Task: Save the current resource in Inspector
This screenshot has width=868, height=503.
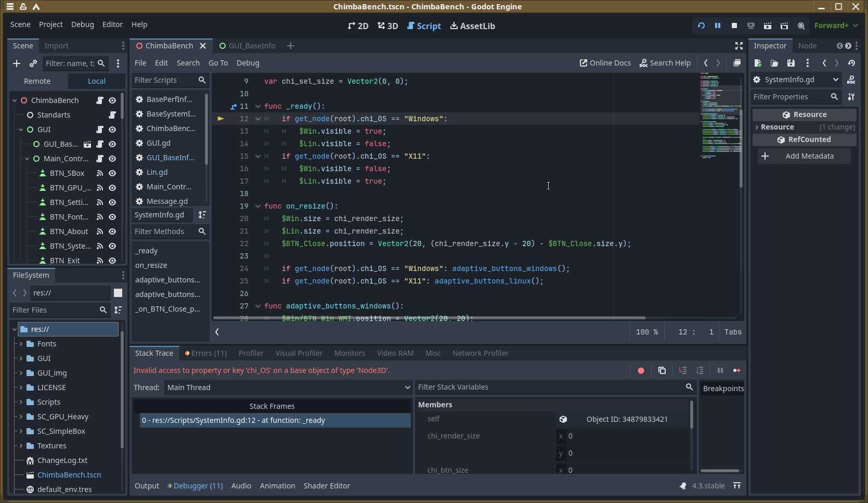Action: point(791,63)
